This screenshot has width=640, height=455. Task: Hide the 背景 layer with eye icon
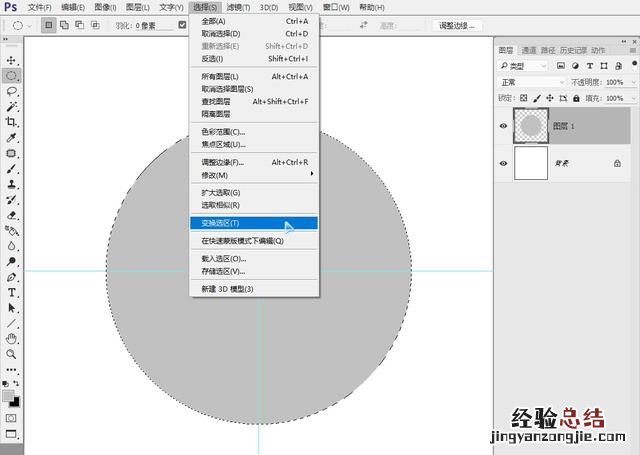pos(503,163)
